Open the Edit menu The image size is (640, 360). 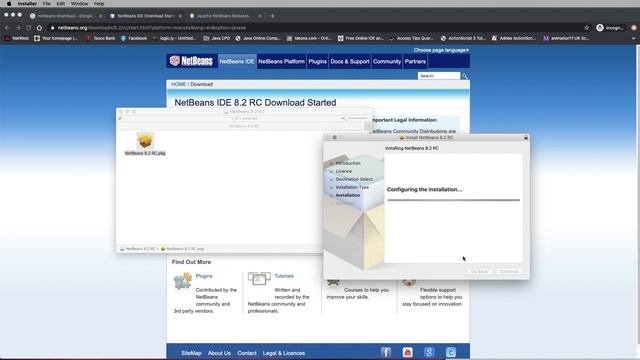click(x=61, y=4)
